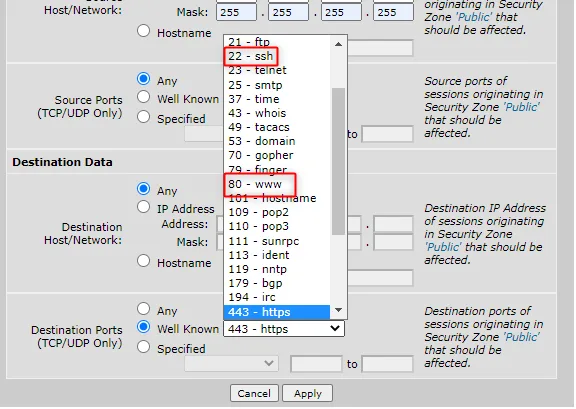Screen dimensions: 576x409
Task: Pick '43 - whois' from port list
Action: [277, 113]
